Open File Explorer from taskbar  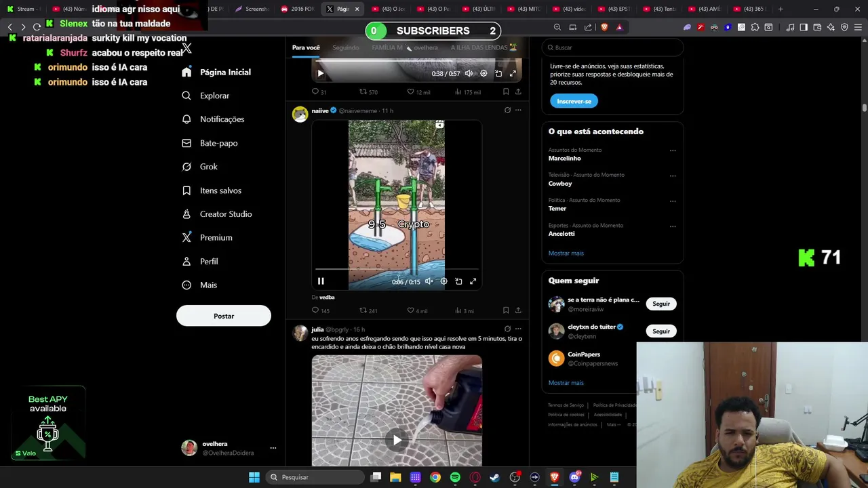(395, 477)
